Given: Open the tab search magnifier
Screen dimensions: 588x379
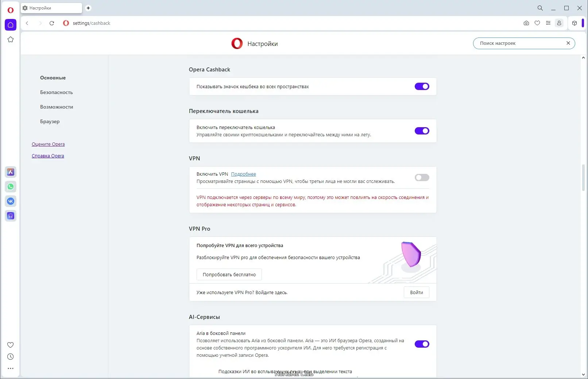Looking at the screenshot, I should tap(540, 8).
